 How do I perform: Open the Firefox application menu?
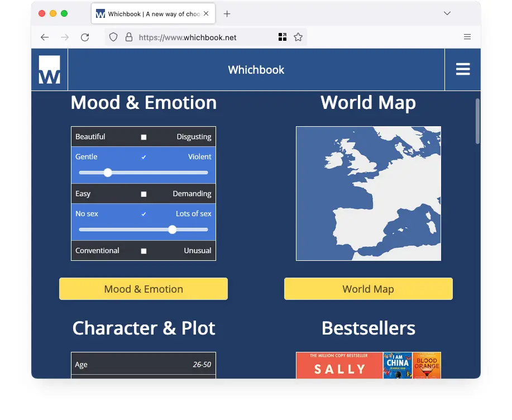[x=467, y=37]
